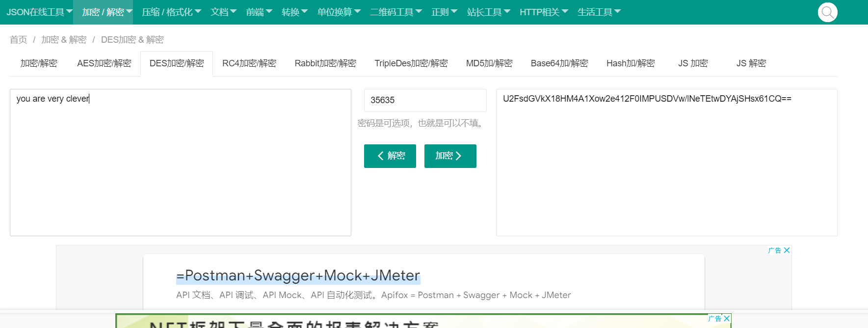
Task: Switch to 加密/解密 tab
Action: click(x=39, y=63)
